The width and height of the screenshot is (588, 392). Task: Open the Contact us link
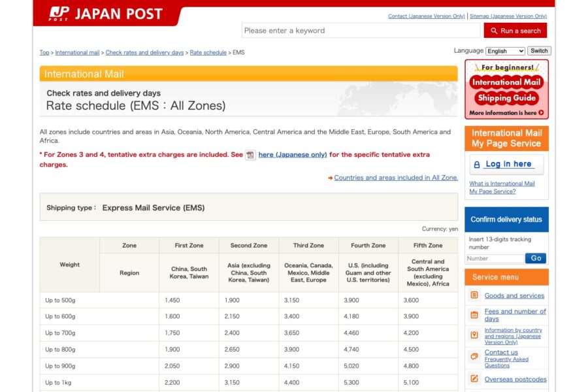pos(501,352)
